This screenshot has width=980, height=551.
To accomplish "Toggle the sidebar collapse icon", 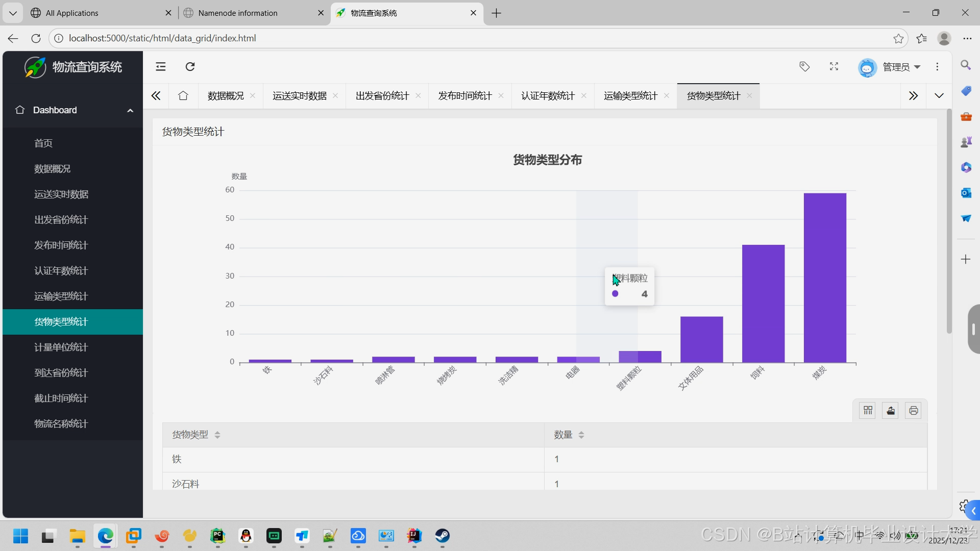I will point(161,67).
